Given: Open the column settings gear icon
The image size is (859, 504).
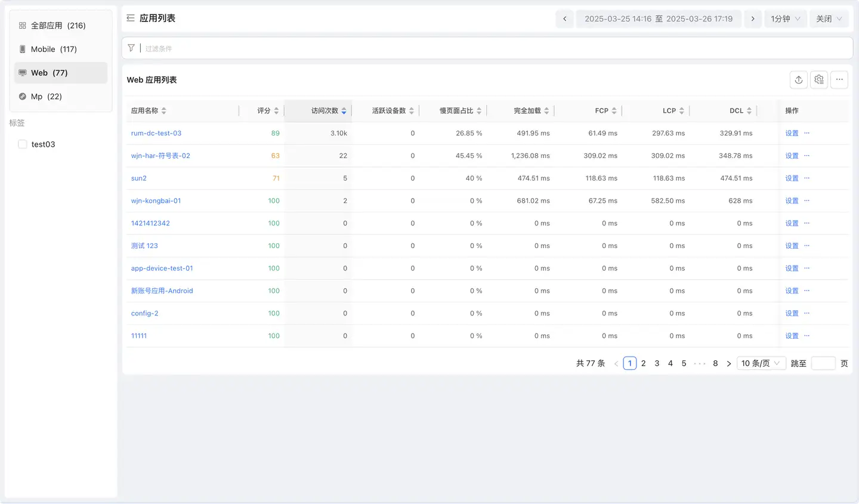Looking at the screenshot, I should tap(819, 79).
